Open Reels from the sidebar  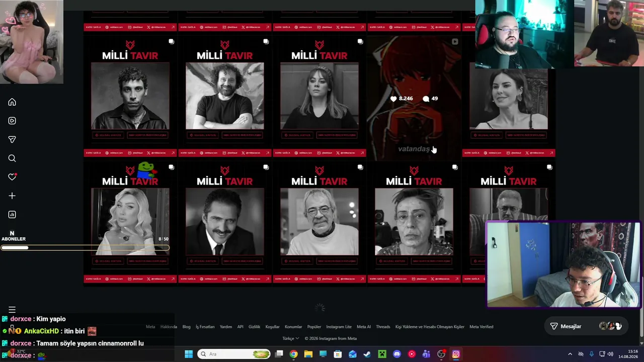12,121
